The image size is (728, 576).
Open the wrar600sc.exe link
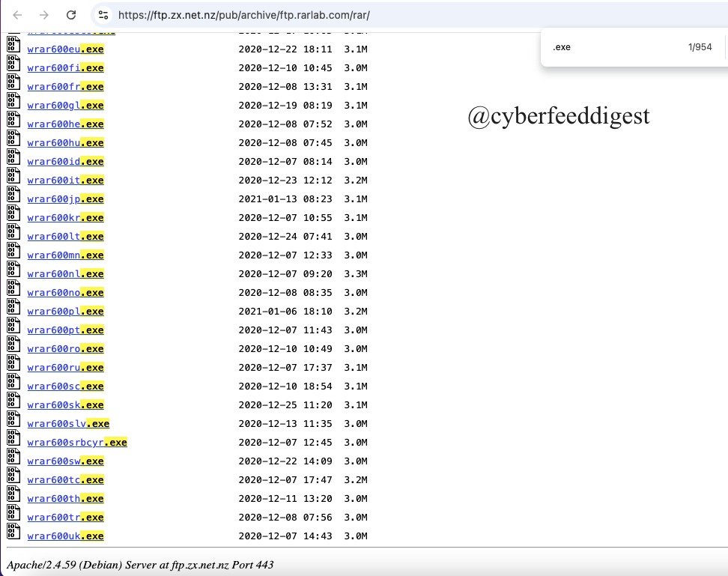click(65, 386)
